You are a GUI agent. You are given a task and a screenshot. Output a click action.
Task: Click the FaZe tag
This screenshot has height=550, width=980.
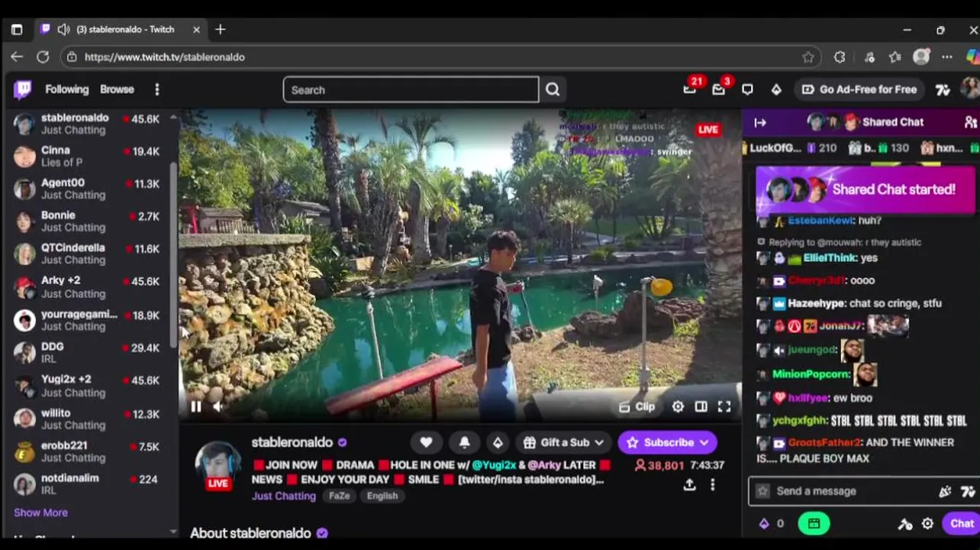point(339,496)
